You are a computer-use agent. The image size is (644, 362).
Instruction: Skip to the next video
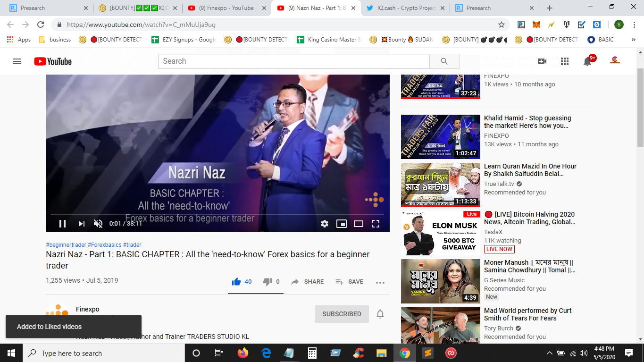point(81,224)
